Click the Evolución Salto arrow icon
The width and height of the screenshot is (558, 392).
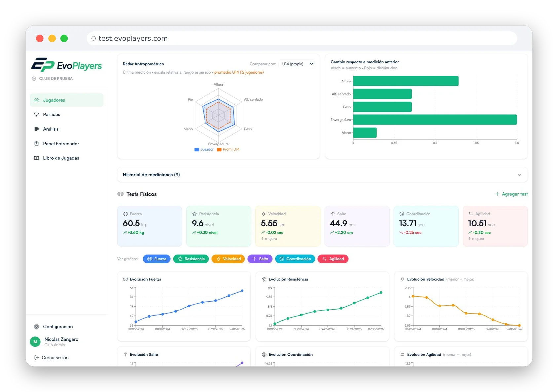tap(125, 355)
